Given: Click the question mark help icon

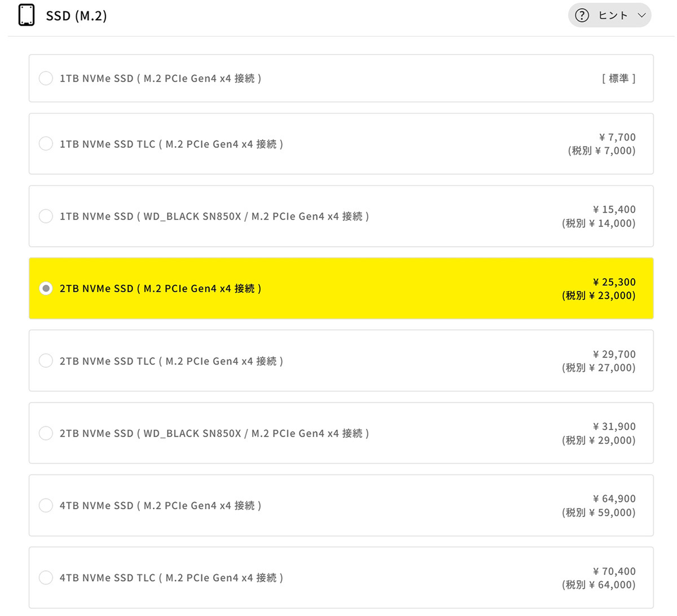Looking at the screenshot, I should (x=582, y=15).
